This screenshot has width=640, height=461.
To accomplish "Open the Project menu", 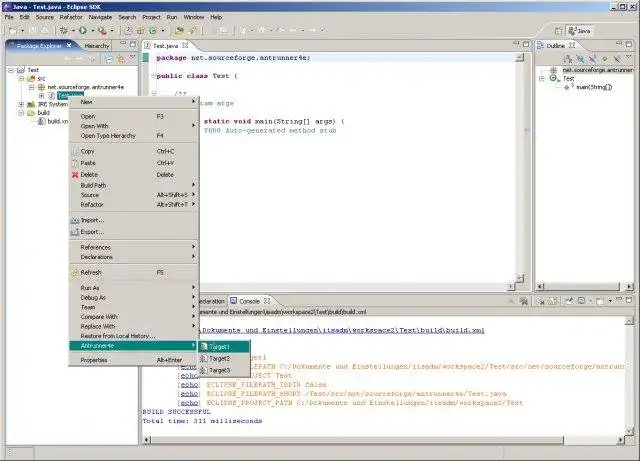I will [151, 17].
